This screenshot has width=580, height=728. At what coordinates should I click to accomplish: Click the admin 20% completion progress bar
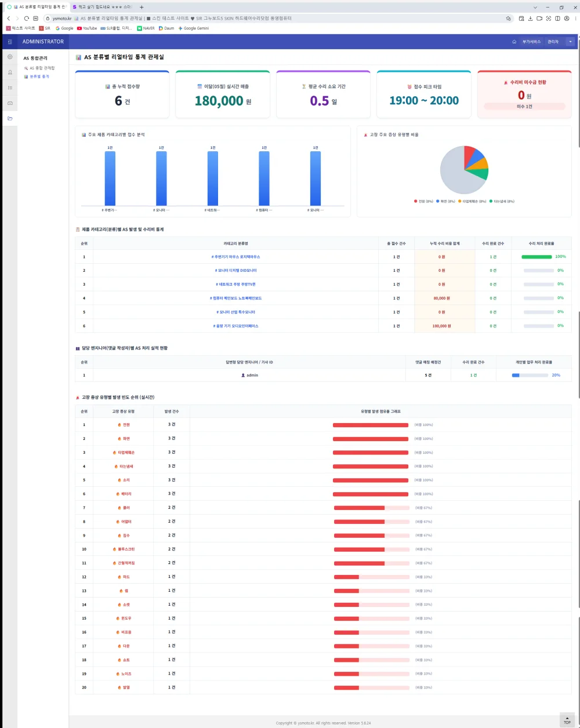coord(530,376)
